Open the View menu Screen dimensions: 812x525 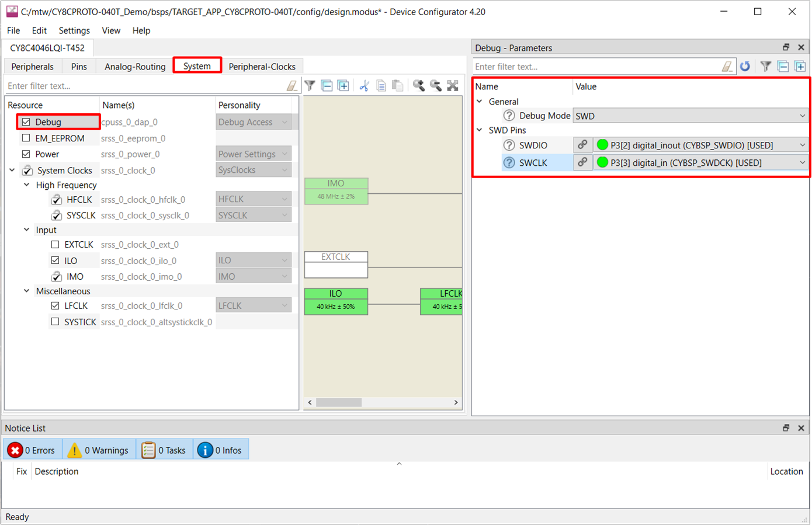pos(111,30)
